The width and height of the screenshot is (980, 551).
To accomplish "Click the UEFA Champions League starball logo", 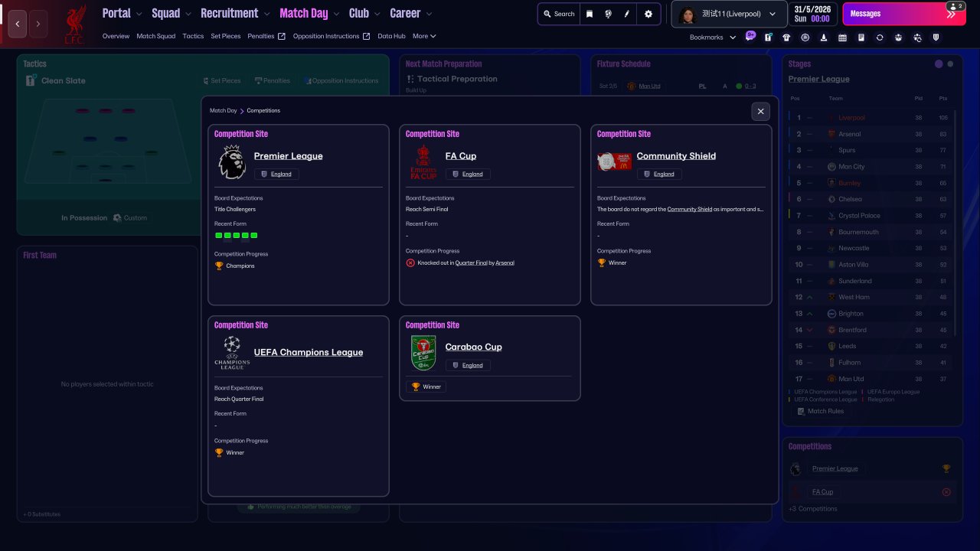I will click(x=232, y=352).
